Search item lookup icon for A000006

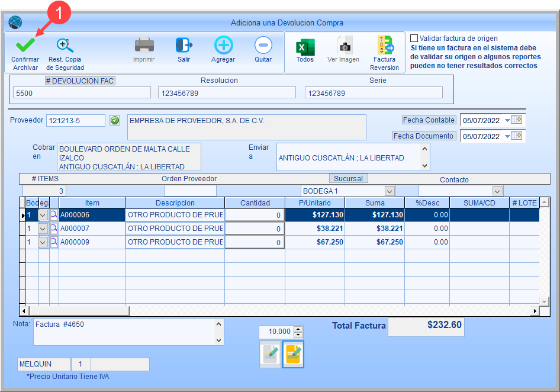54,215
